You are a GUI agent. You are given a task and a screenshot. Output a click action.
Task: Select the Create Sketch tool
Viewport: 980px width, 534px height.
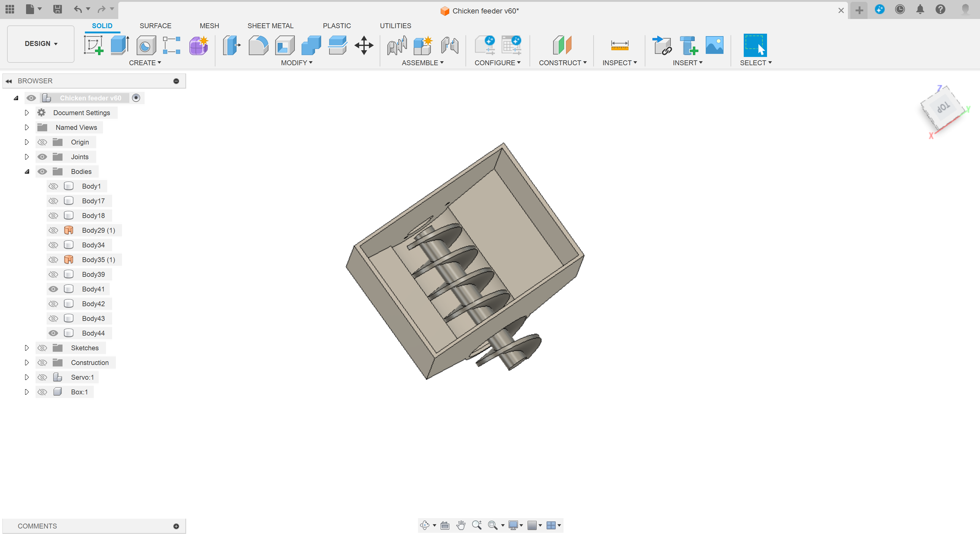point(93,45)
